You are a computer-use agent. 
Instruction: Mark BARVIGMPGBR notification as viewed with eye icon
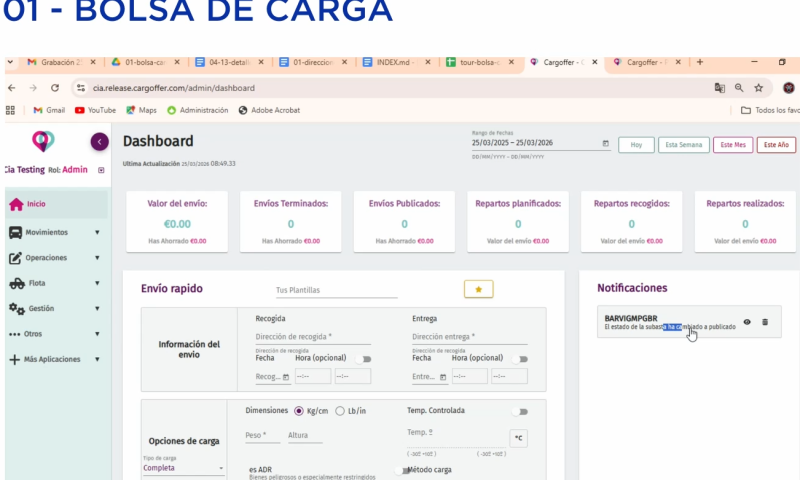point(746,322)
